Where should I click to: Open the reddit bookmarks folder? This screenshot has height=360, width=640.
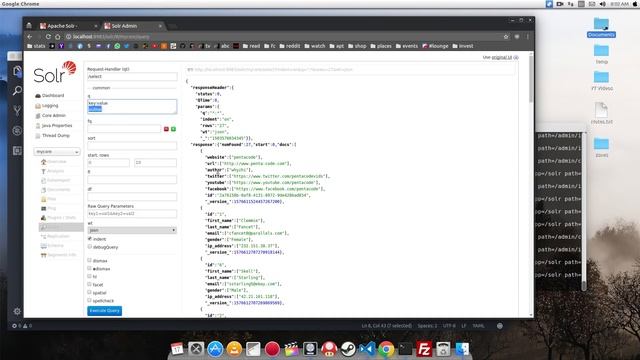pos(290,46)
